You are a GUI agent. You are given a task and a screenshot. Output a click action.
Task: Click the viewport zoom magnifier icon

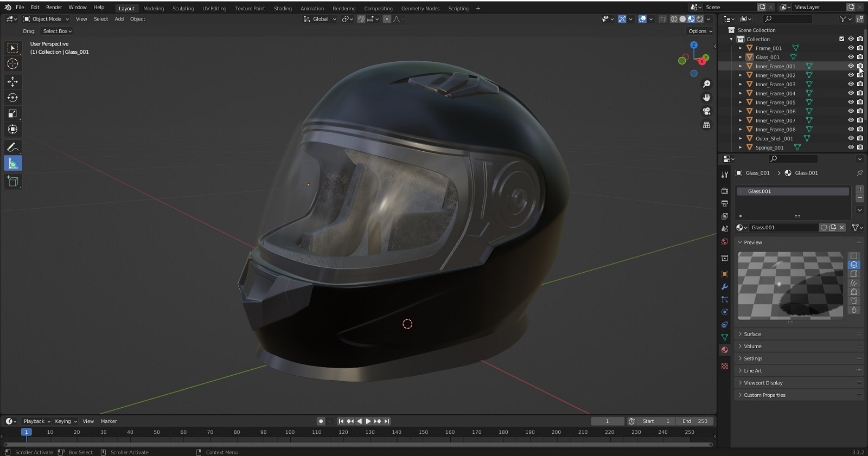706,84
